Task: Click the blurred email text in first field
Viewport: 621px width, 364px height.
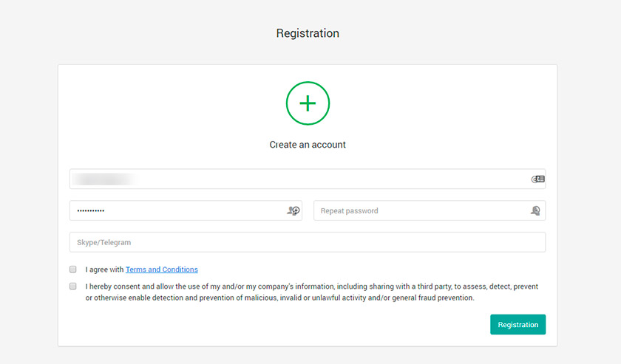Action: point(105,179)
